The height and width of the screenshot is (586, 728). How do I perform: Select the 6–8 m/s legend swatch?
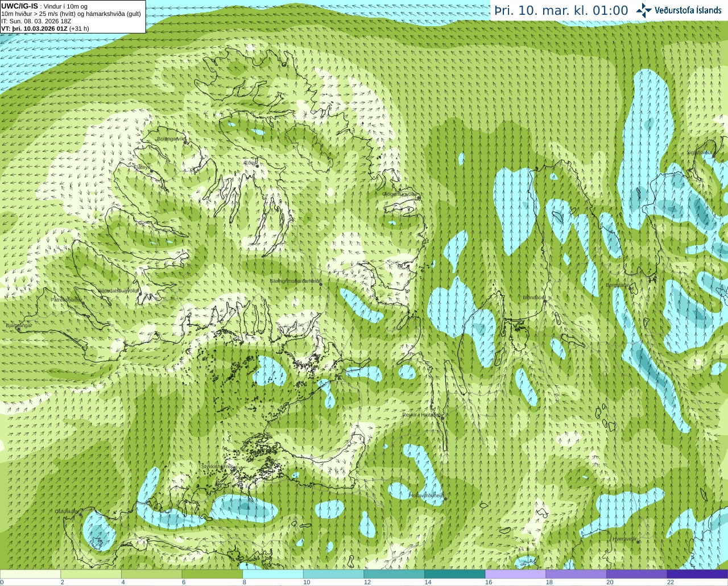point(212,573)
